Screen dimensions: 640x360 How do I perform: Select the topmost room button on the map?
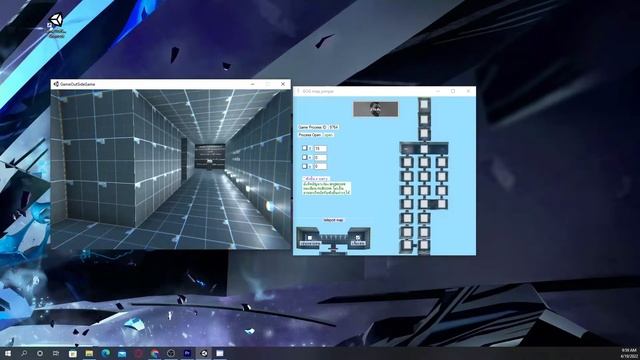click(424, 104)
